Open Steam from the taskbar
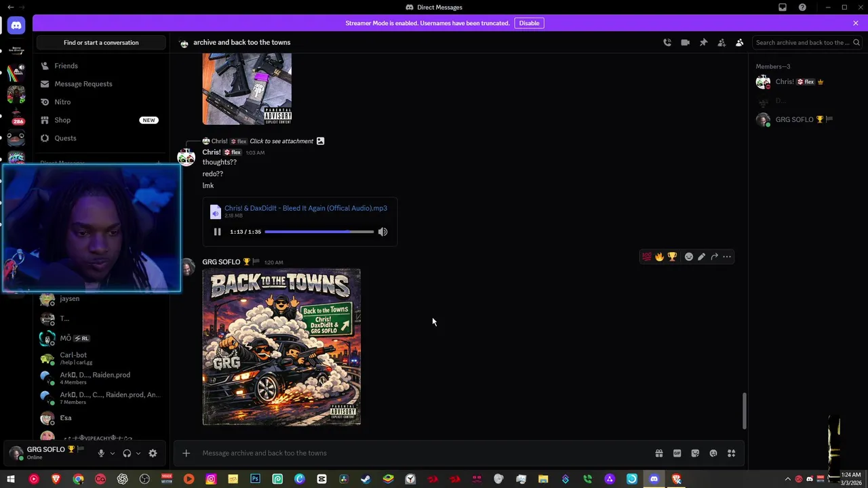The image size is (868, 488). point(366,479)
